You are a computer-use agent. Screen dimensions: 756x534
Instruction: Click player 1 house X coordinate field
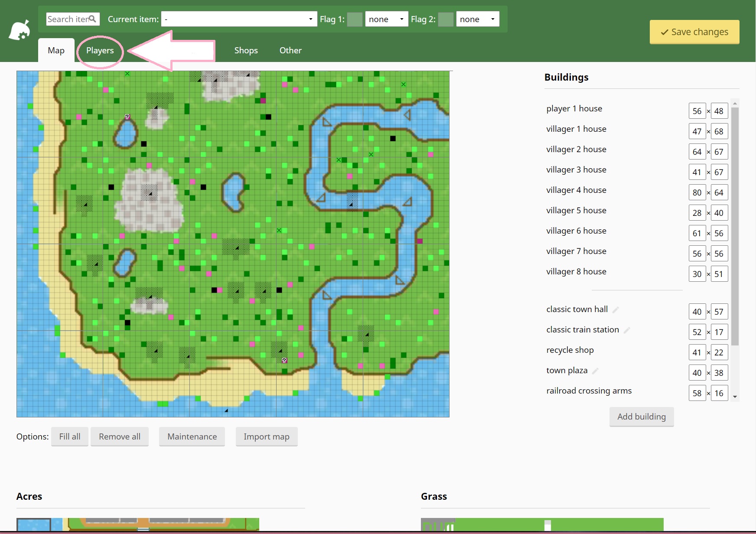coord(697,111)
